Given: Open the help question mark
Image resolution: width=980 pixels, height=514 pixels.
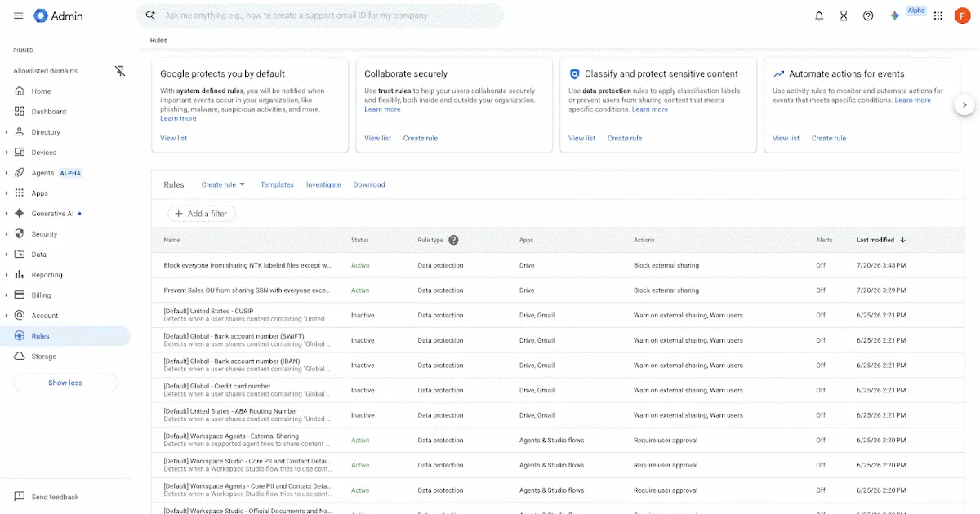Looking at the screenshot, I should 868,16.
